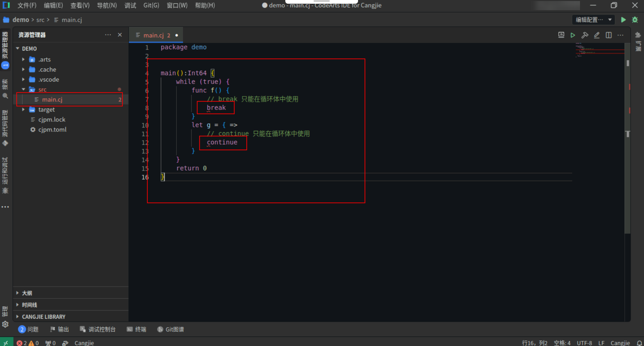Open the Explorer activity bar icon

click(5, 50)
